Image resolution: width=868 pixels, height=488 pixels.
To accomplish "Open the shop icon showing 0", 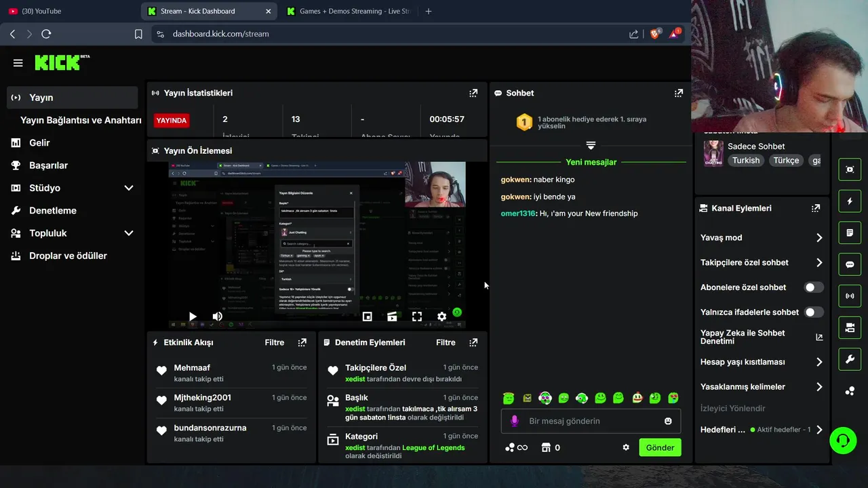I will [x=551, y=447].
